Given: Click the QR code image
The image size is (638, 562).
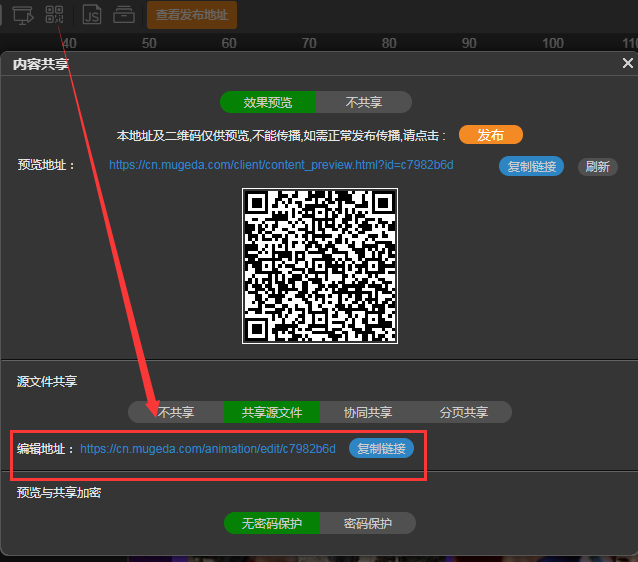Looking at the screenshot, I should pos(320,266).
